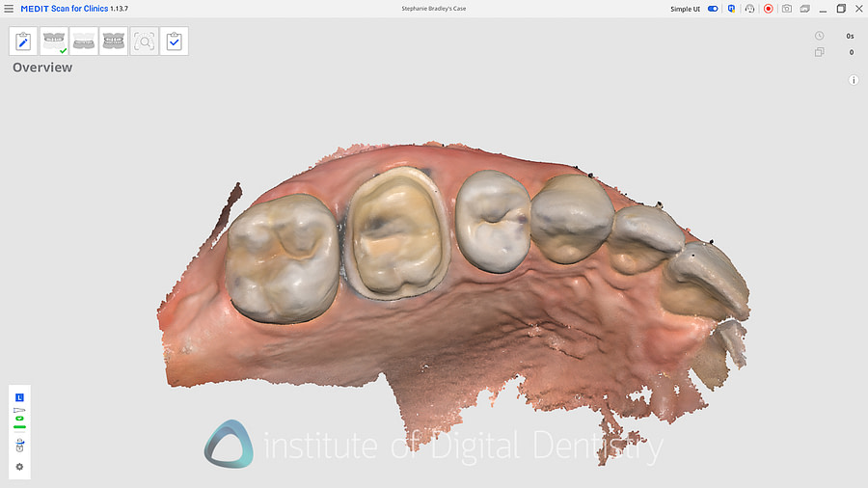Click the MEDIT Scan for Clinics title
This screenshot has width=868, height=488.
coord(65,9)
